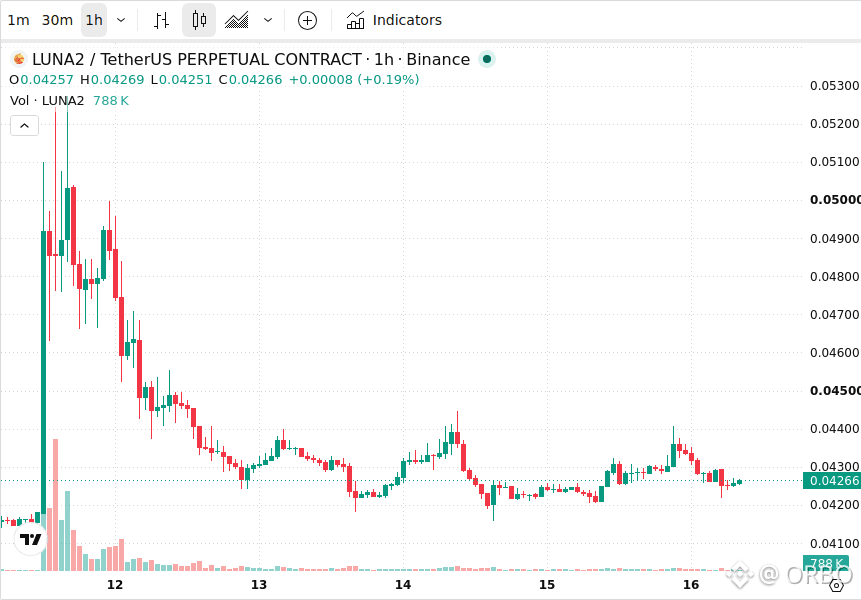
Task: Click the current price label 0.04266
Action: point(832,481)
